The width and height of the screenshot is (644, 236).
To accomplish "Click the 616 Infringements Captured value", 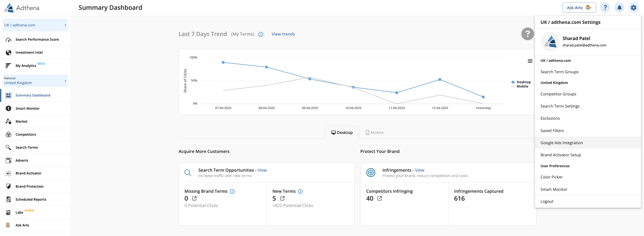I will [x=459, y=199].
